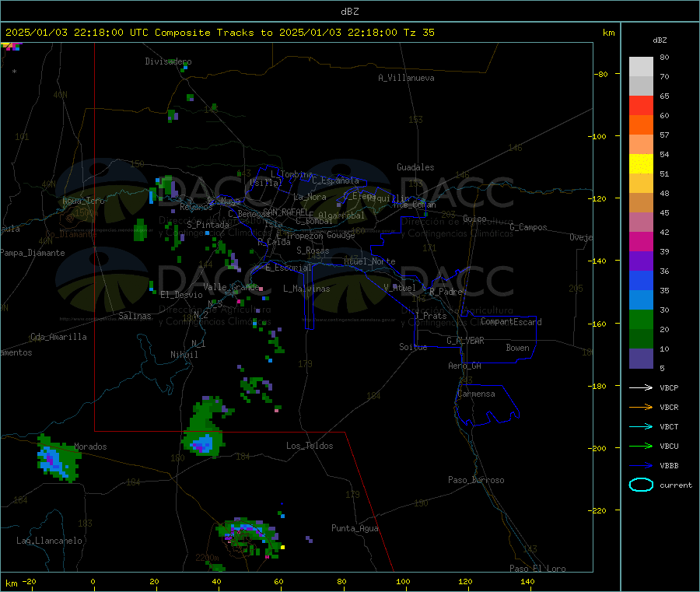Select the green 20 dBZ color swatch
This screenshot has width=700, height=592.
point(641,319)
